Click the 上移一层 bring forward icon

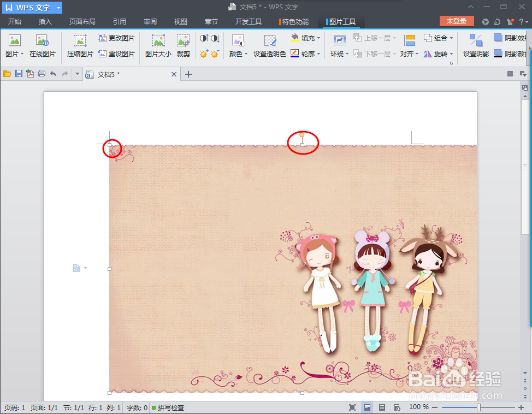pyautogui.click(x=358, y=38)
